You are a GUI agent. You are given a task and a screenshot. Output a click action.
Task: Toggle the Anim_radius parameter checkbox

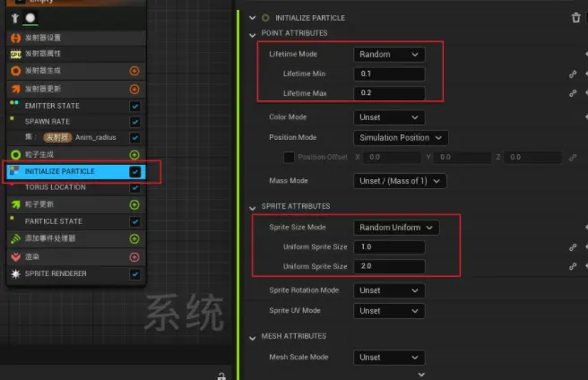[135, 138]
